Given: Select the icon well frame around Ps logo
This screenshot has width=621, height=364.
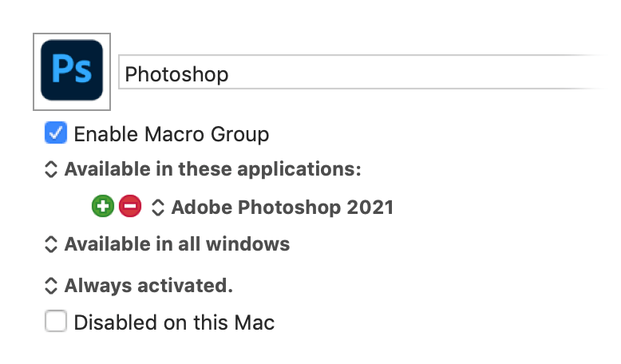Looking at the screenshot, I should 72,72.
